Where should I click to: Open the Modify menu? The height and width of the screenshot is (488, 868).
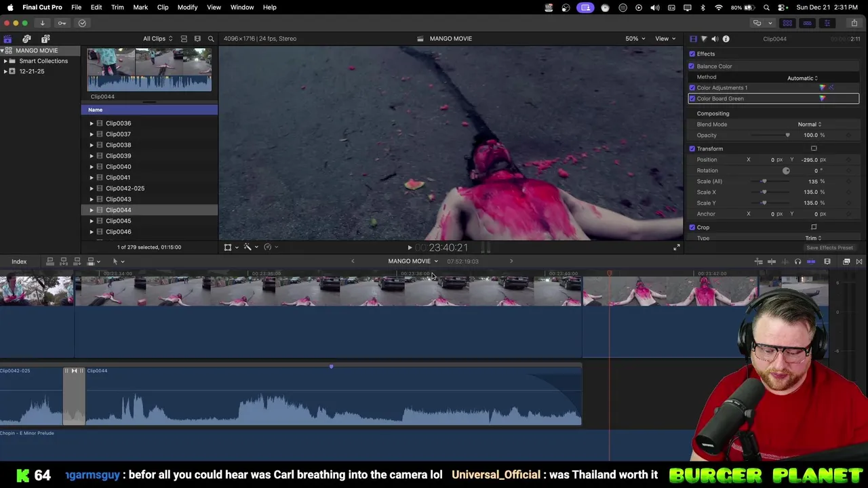[187, 7]
